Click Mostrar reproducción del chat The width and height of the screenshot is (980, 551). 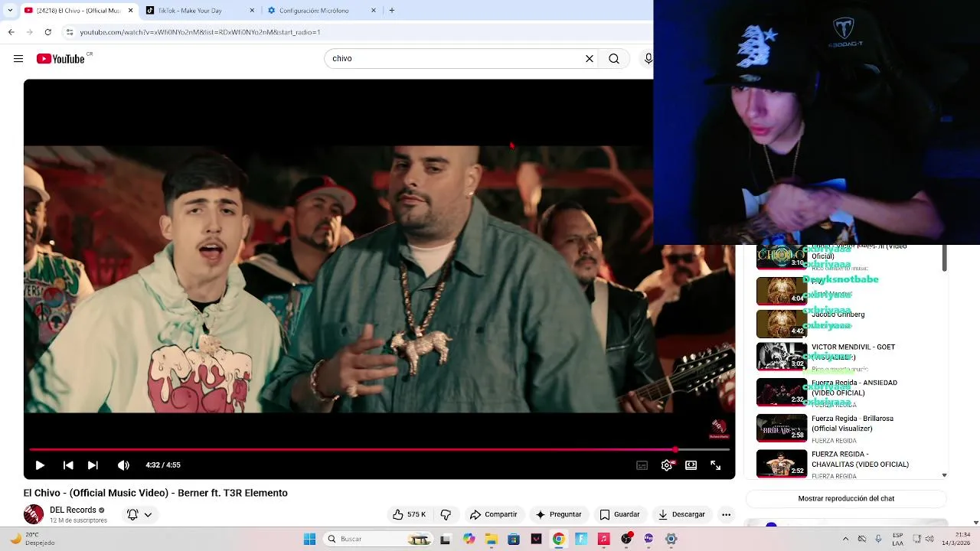click(x=846, y=498)
